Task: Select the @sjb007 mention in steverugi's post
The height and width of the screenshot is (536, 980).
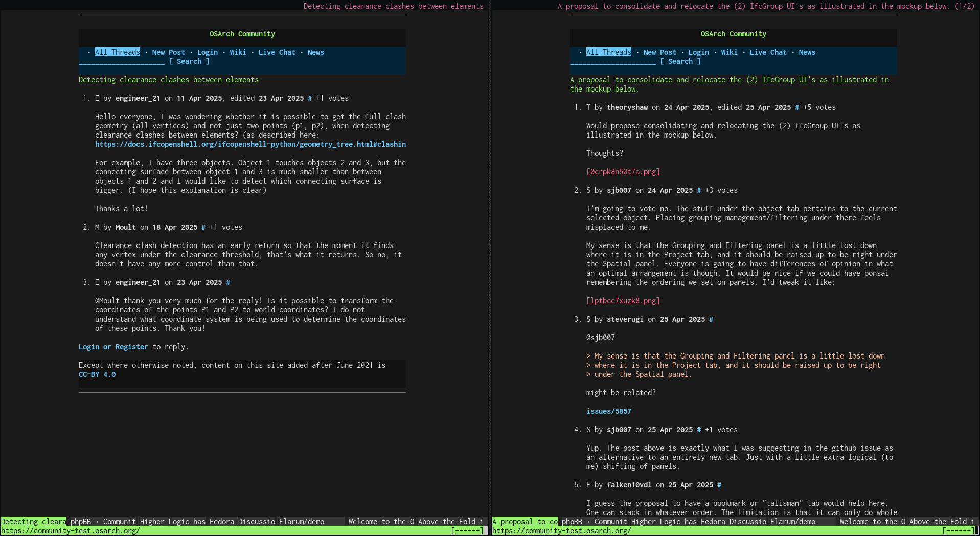Action: pyautogui.click(x=601, y=338)
